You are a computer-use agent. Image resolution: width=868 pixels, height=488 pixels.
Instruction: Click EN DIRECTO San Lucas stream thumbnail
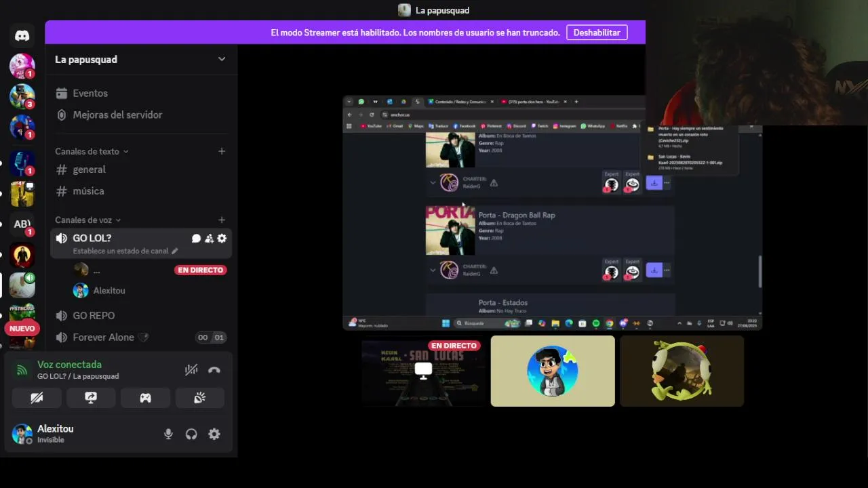point(424,371)
